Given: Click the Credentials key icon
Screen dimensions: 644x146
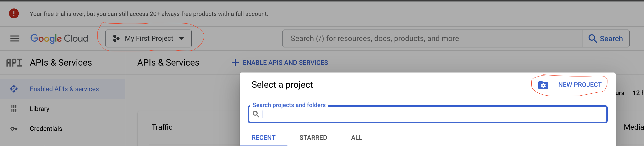Looking at the screenshot, I should point(14,129).
